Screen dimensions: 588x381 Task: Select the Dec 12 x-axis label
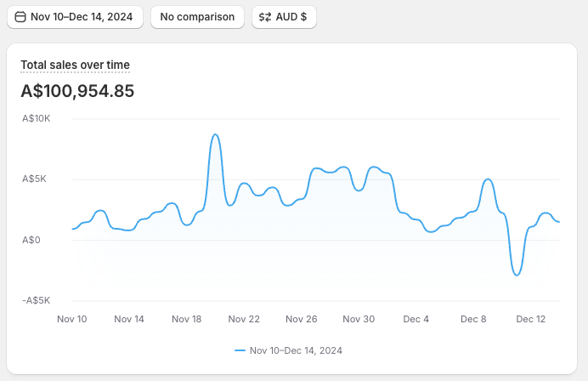tap(530, 320)
